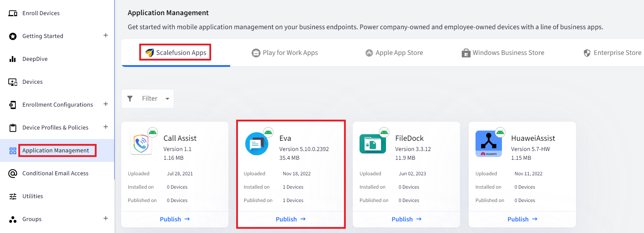Click the Android badge on HuaweiAssist
The height and width of the screenshot is (233, 644).
[x=500, y=132]
